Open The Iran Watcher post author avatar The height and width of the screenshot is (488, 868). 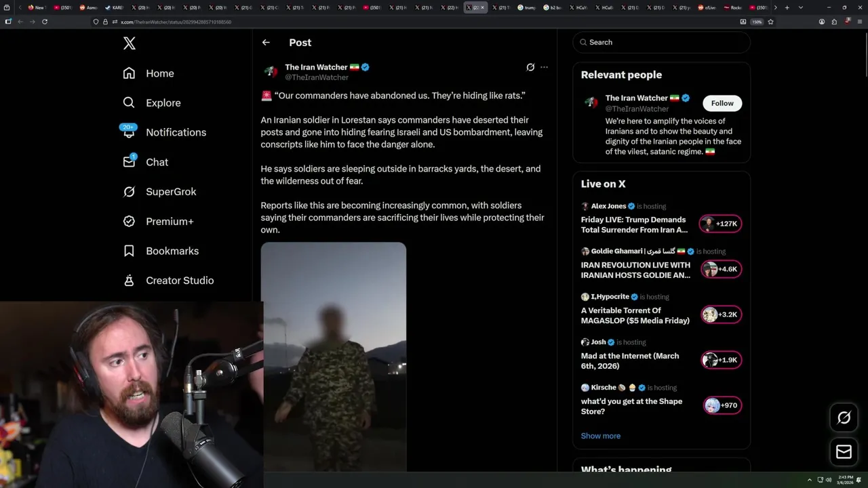(x=271, y=72)
